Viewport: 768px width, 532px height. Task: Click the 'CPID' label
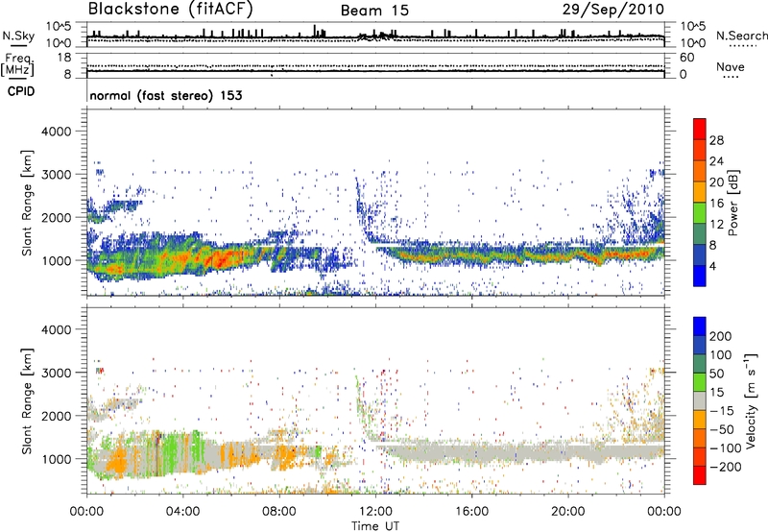pos(21,91)
